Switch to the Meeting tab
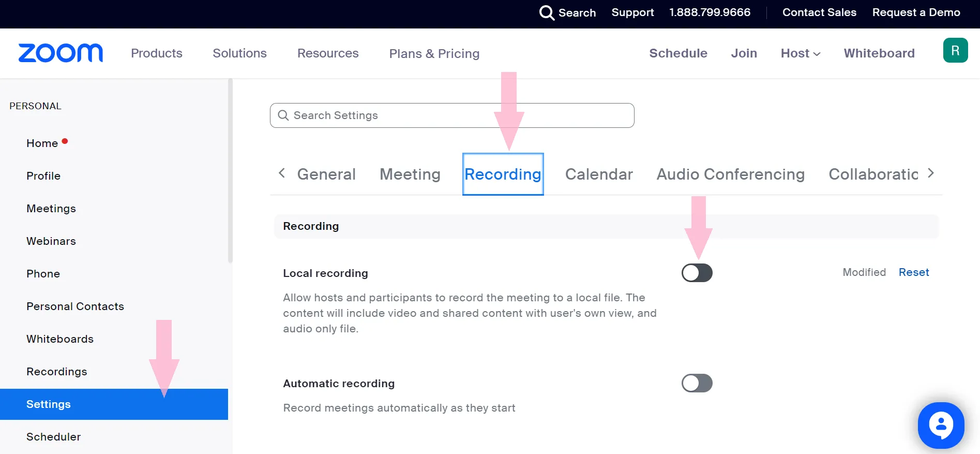Viewport: 980px width, 454px height. click(410, 174)
